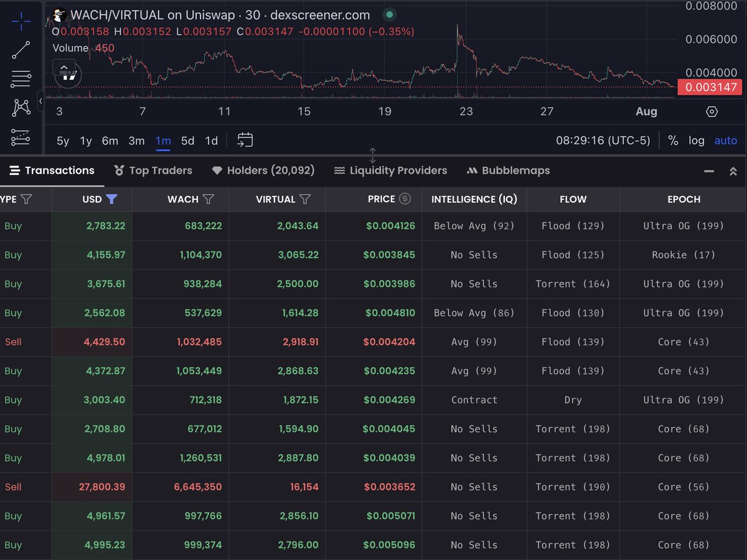Click the INTELLIGENCE (IQ) column header
Image resolution: width=747 pixels, height=560 pixels.
[474, 199]
